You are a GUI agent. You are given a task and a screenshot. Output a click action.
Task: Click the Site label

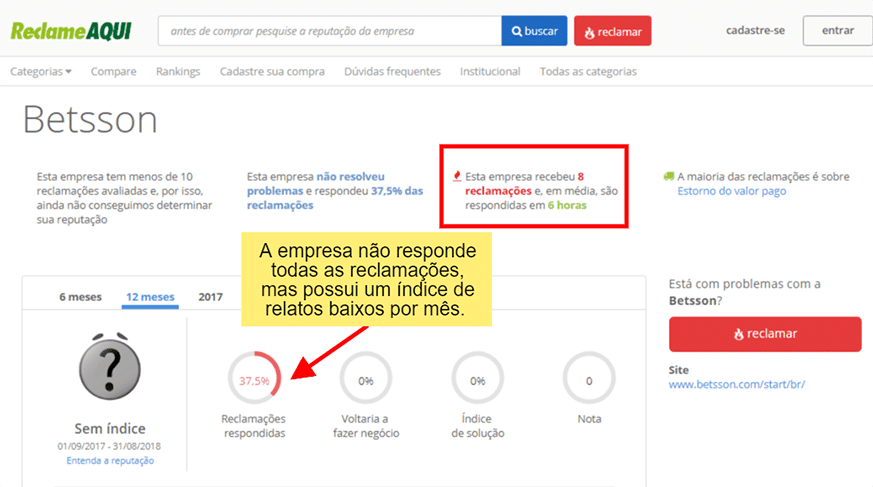coord(679,370)
